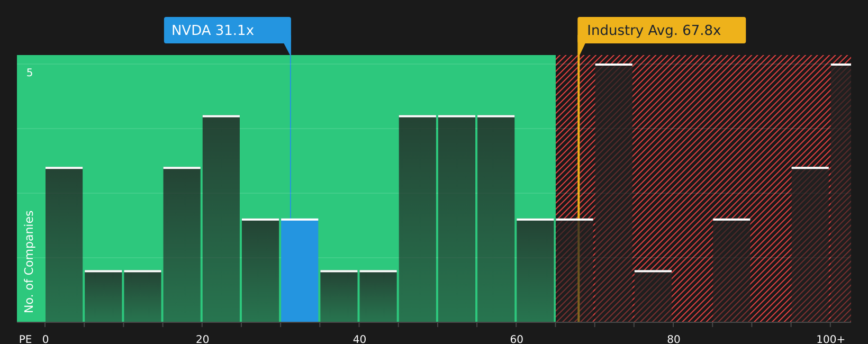
Task: Click the 5 label on the vertical axis
Action: tap(30, 73)
